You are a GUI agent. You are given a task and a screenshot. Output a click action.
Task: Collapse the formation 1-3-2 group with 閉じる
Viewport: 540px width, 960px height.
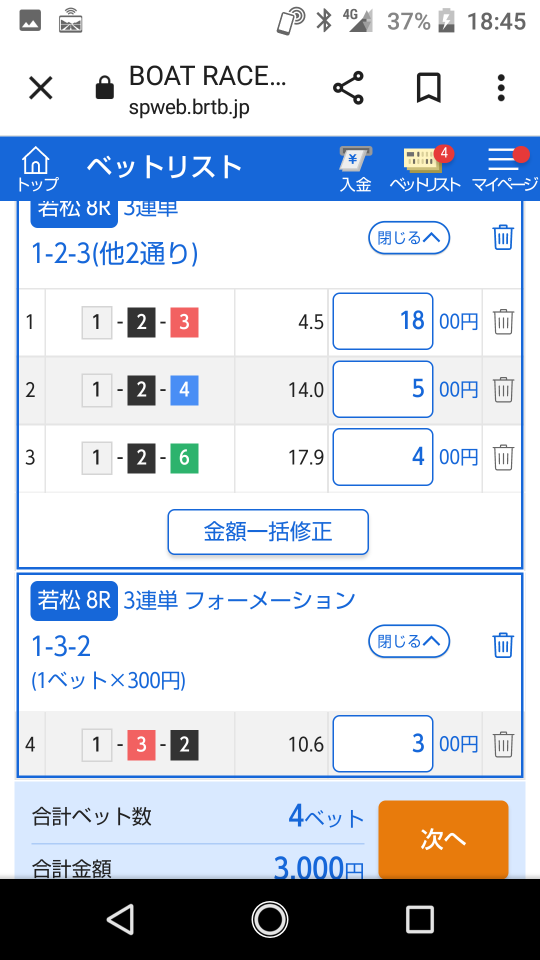(x=409, y=642)
